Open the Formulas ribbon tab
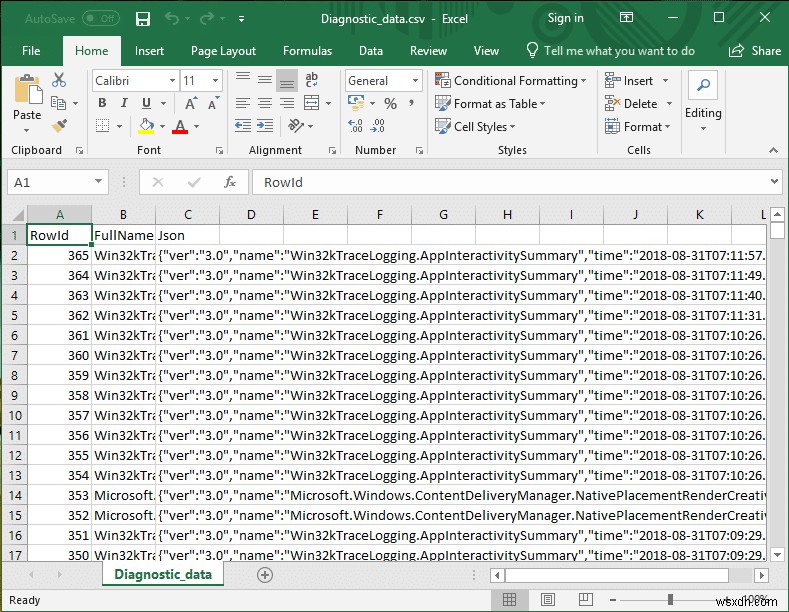Image resolution: width=789 pixels, height=612 pixels. coord(307,51)
